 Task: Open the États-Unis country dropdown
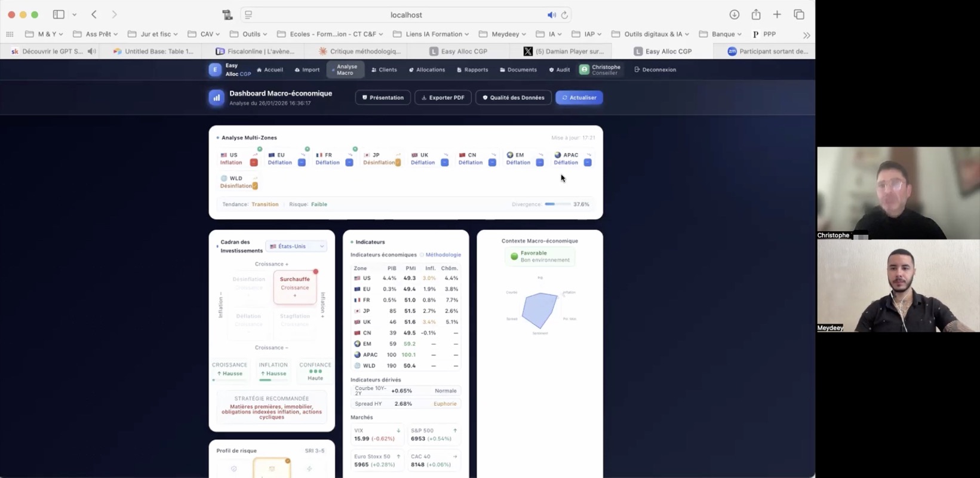[296, 246]
